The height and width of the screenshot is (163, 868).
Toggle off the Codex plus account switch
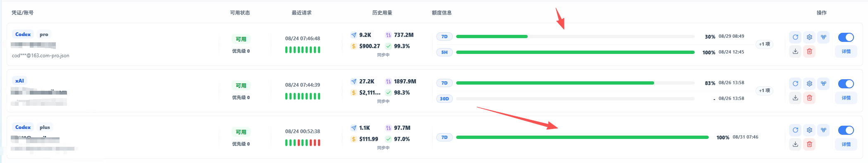point(846,130)
